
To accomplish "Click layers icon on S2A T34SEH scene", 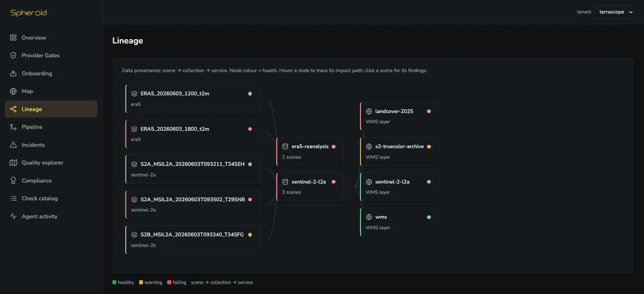I will click(x=134, y=164).
